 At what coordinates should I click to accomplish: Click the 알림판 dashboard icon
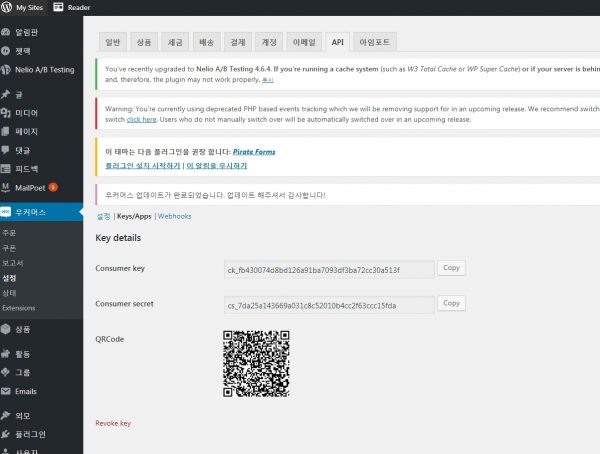click(x=5, y=32)
